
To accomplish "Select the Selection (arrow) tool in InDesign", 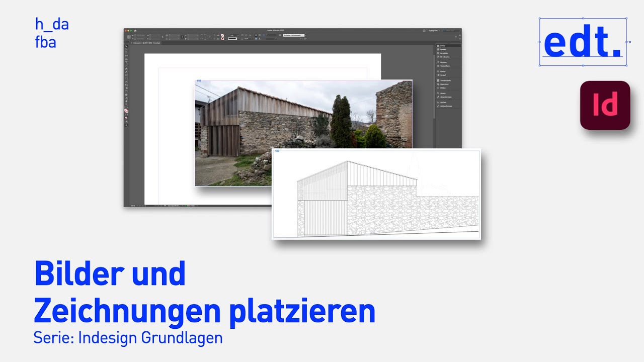I will pos(126,46).
